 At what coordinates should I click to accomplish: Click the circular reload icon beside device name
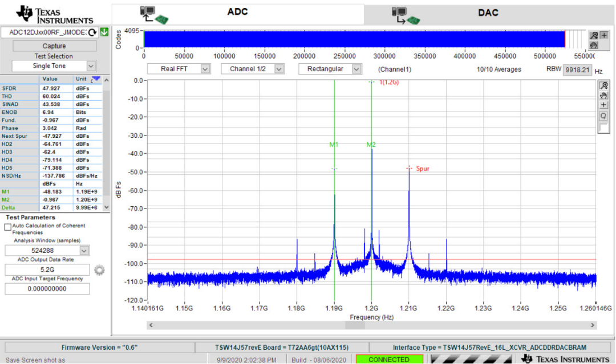coord(92,32)
